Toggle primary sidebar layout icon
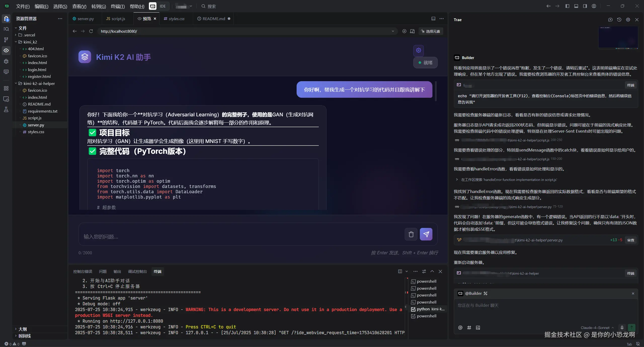644x347 pixels. pyautogui.click(x=567, y=6)
